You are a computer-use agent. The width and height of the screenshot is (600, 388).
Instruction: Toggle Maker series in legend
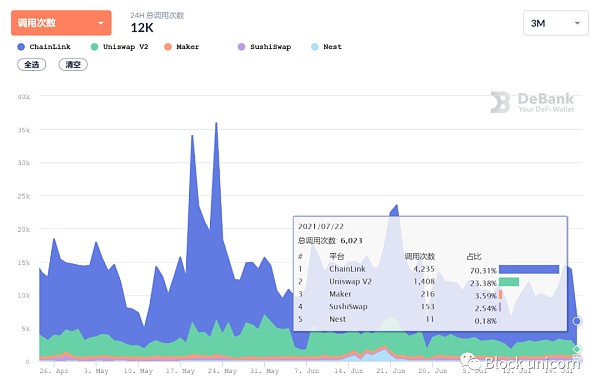(x=181, y=47)
